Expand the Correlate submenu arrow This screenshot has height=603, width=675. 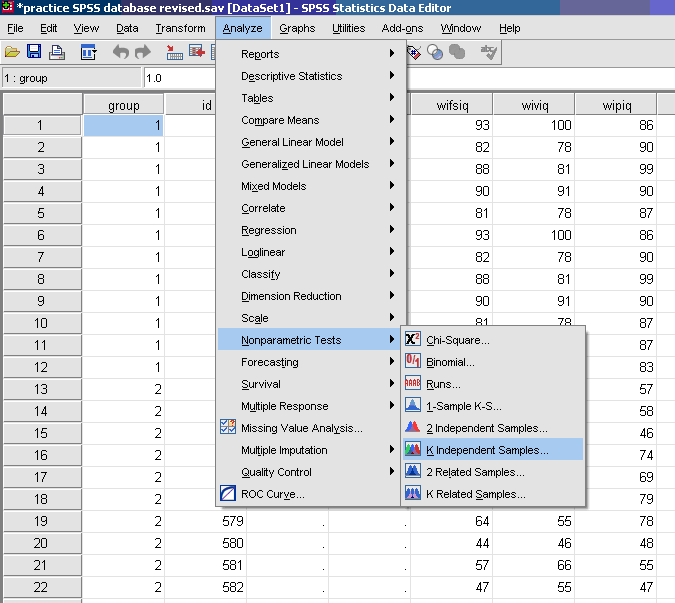coord(392,207)
